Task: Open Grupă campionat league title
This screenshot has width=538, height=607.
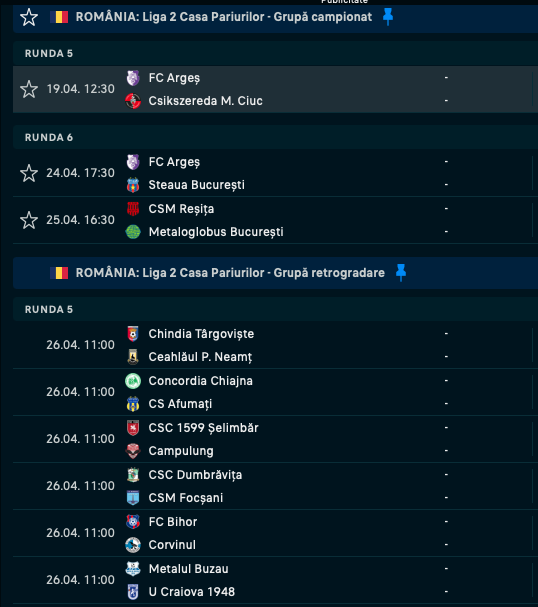Action: click(x=224, y=17)
